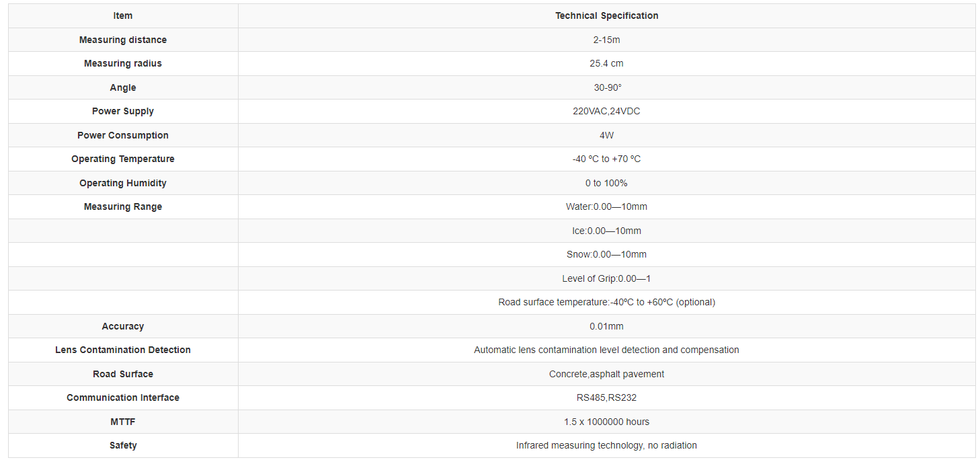Select the "Operating Temperature" label
The height and width of the screenshot is (462, 980).
(123, 159)
